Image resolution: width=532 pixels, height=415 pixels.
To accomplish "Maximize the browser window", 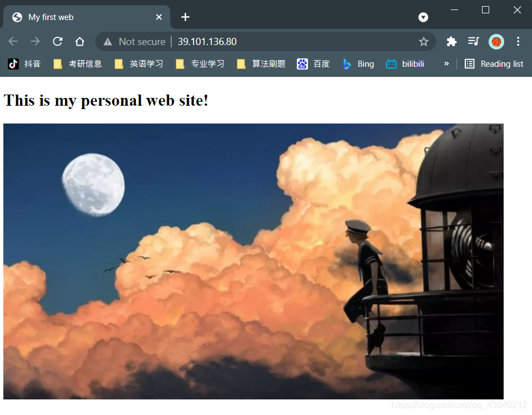I will click(485, 10).
